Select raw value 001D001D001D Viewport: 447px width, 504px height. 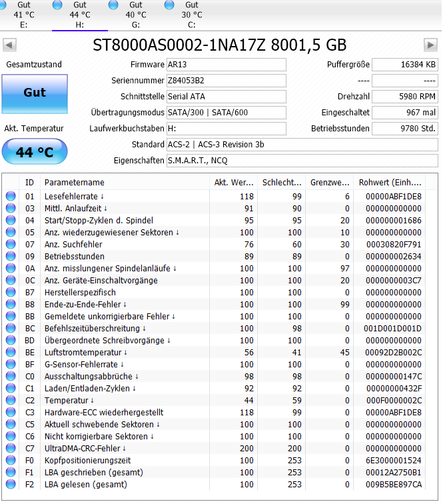[392, 329]
